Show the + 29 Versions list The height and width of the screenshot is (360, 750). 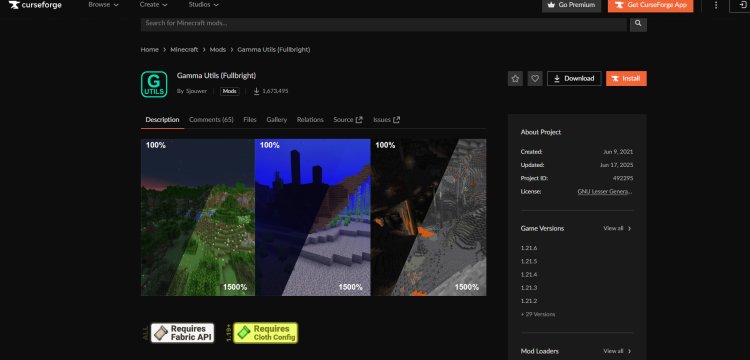[x=538, y=315]
